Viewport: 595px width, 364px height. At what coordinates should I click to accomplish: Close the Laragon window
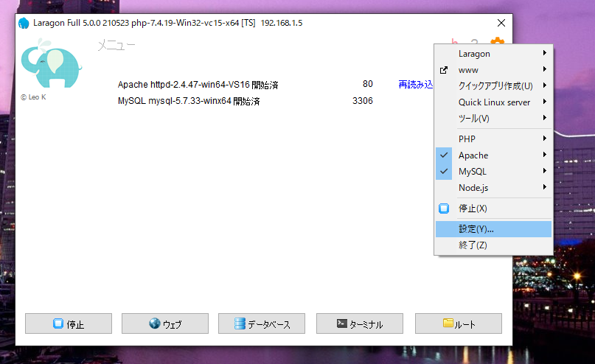pos(501,23)
